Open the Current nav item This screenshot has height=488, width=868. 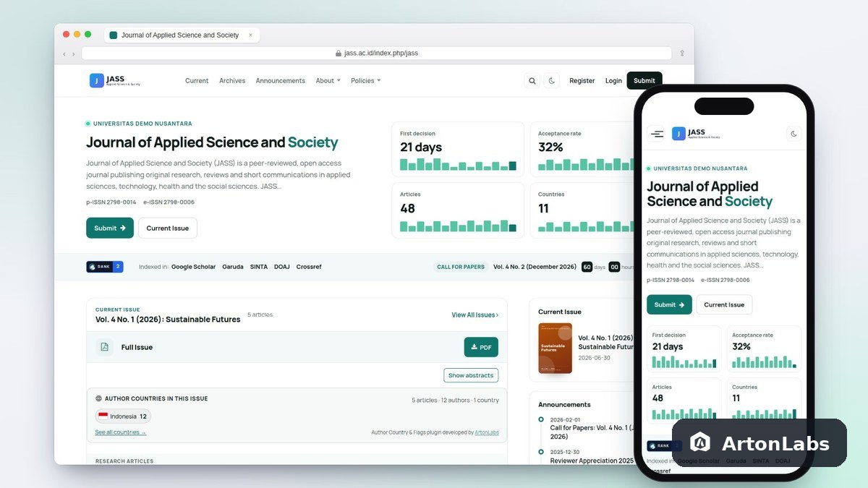point(197,81)
